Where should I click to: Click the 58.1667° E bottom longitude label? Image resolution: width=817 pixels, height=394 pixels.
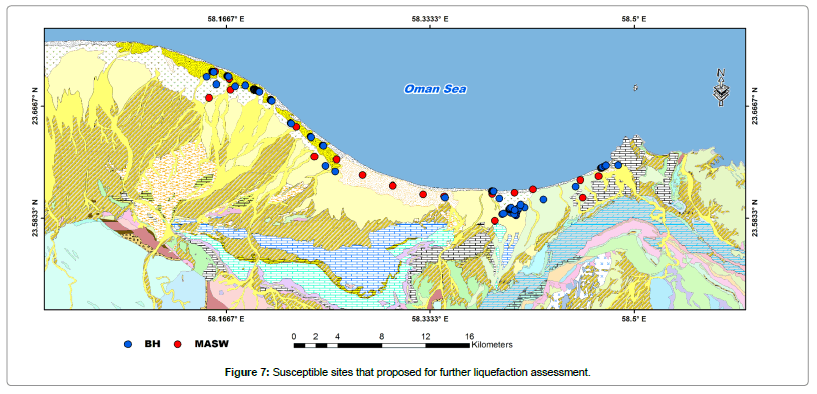226,318
